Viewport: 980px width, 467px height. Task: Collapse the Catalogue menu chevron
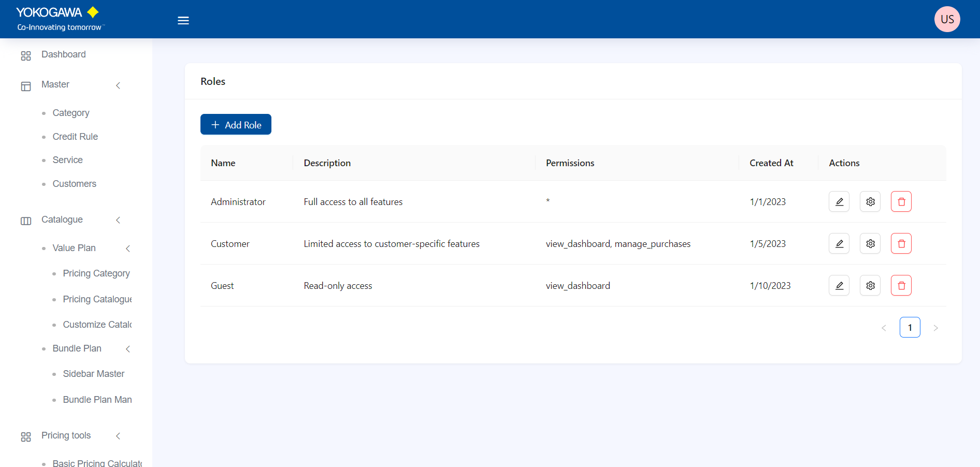(x=118, y=220)
